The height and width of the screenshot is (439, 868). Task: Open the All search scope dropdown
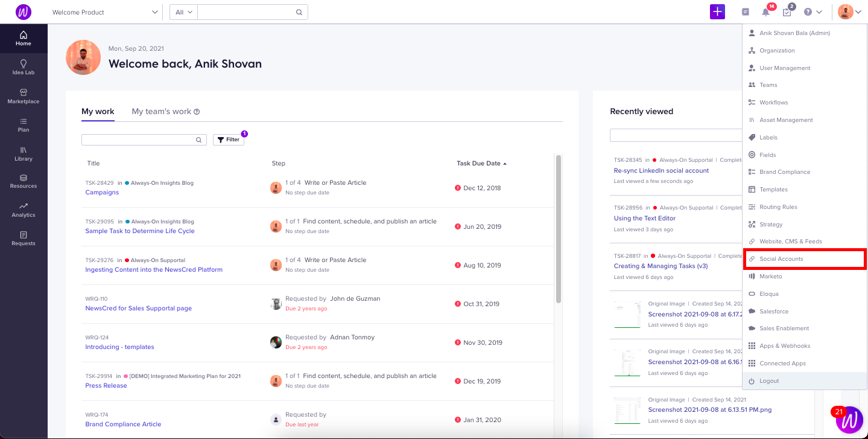click(x=183, y=12)
